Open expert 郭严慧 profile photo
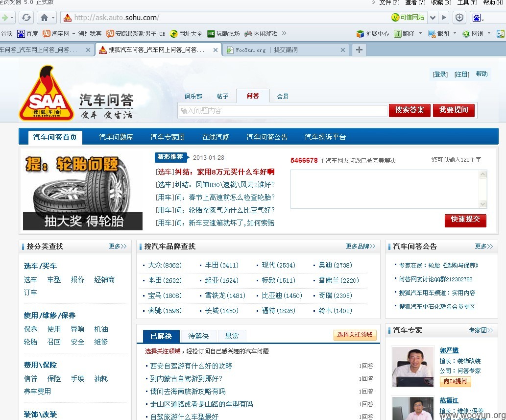Screen dimensions: 506x420 coord(413,367)
